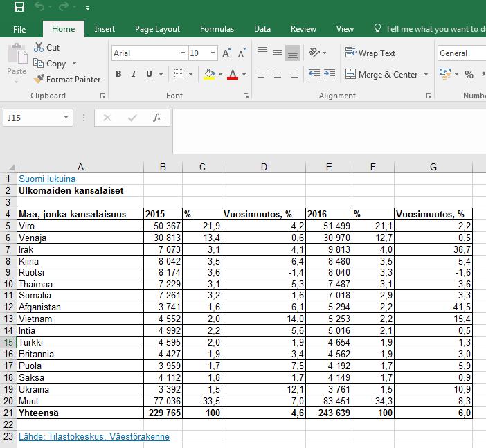Select Bottom Align icon
This screenshot has height=448, width=486.
(293, 53)
